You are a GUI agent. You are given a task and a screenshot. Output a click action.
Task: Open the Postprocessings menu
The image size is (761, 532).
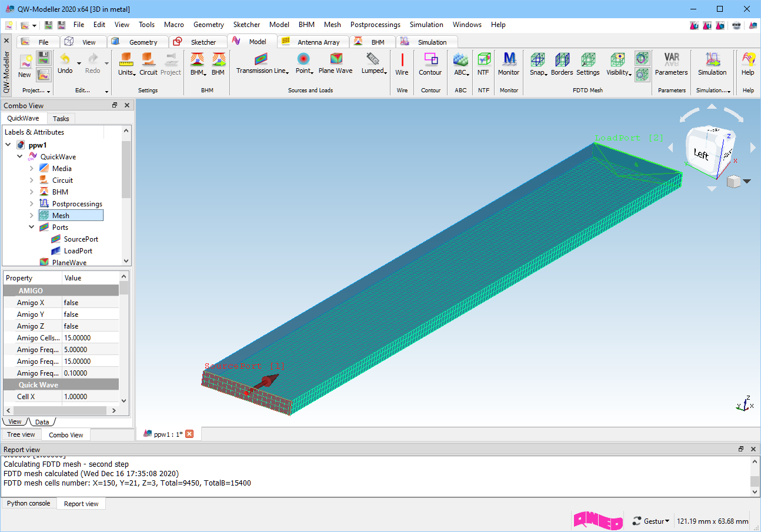(375, 25)
